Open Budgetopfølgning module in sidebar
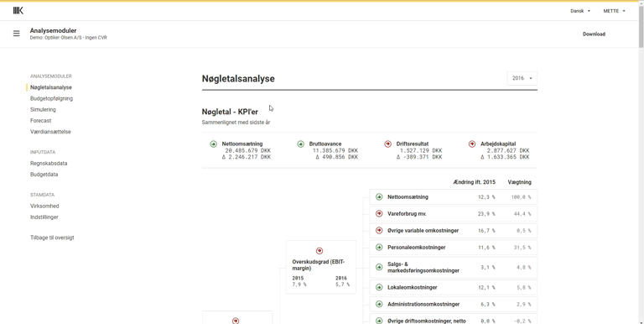The width and height of the screenshot is (644, 324). click(51, 99)
